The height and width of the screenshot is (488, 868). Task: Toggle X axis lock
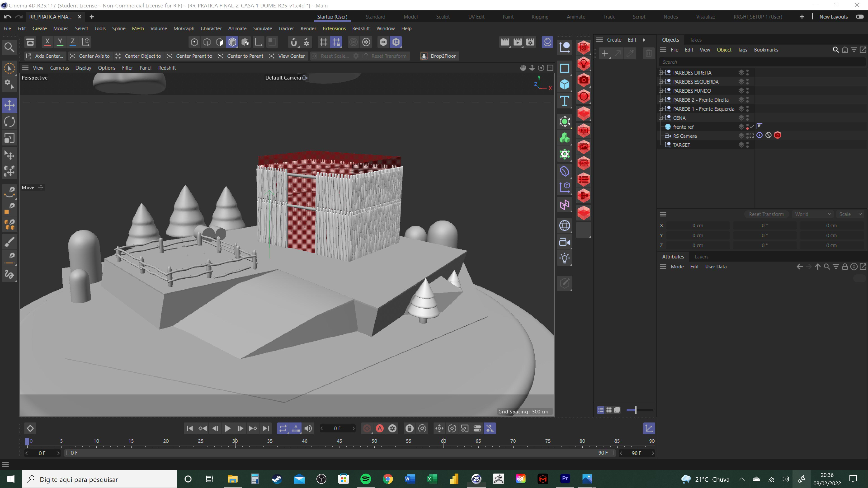[47, 42]
